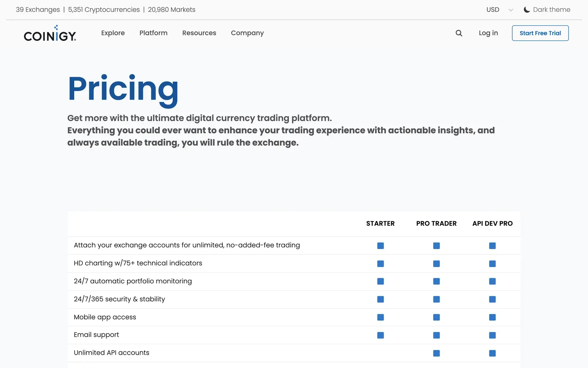The image size is (588, 368).
Task: Click 'Email support' feature text
Action: pos(96,335)
